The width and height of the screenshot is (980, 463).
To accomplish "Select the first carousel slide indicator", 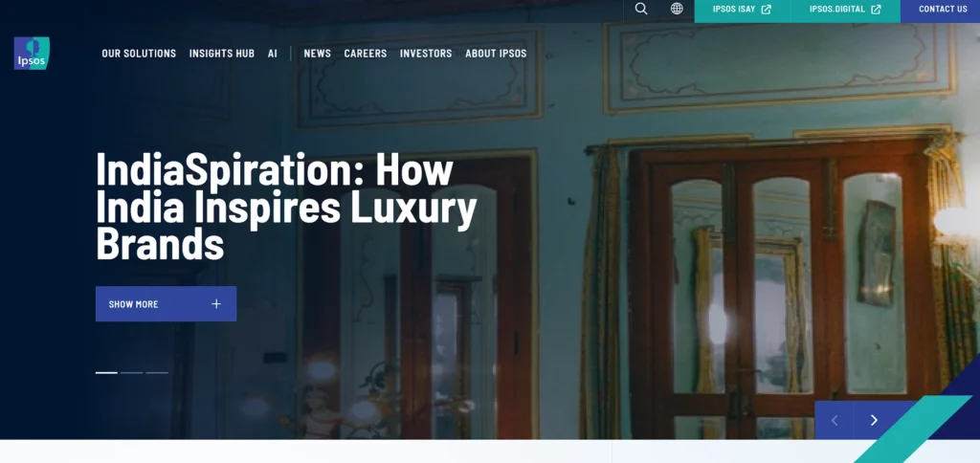I will click(106, 372).
